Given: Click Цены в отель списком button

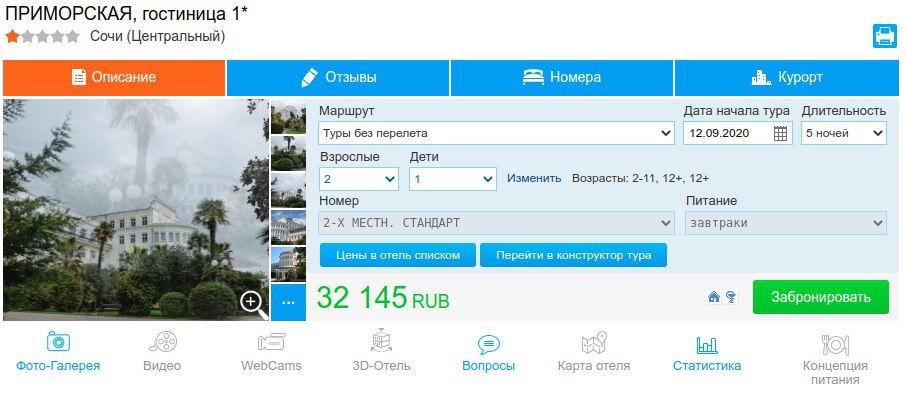Looking at the screenshot, I should pyautogui.click(x=398, y=255).
